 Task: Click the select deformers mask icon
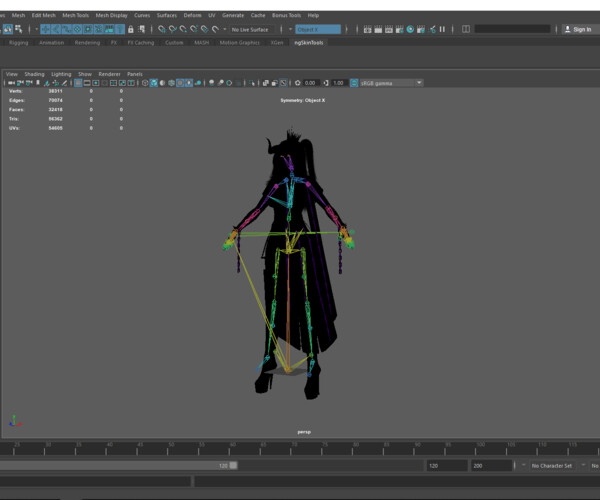tap(88, 29)
